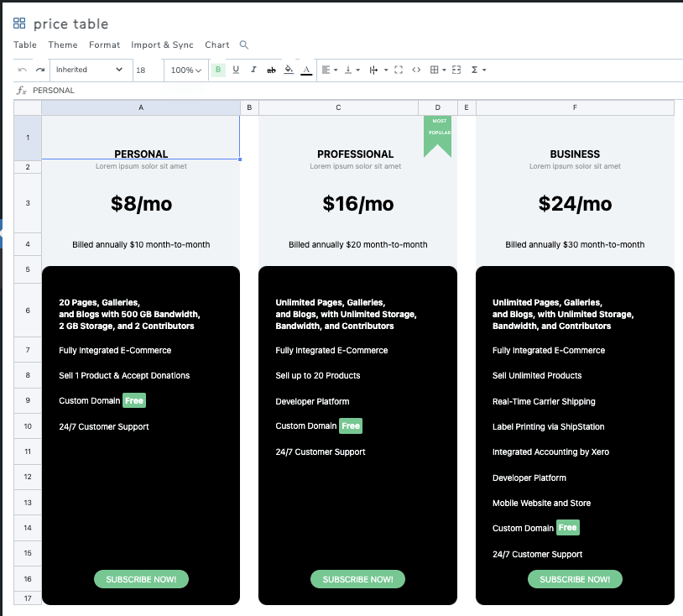
Task: Open the Import & Sync menu
Action: coord(162,45)
